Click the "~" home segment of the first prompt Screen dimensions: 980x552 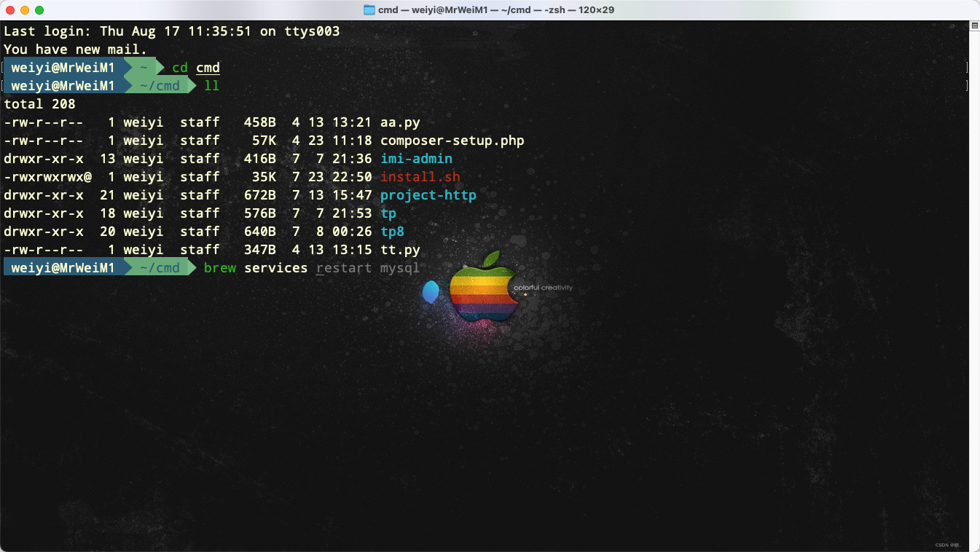pyautogui.click(x=144, y=68)
